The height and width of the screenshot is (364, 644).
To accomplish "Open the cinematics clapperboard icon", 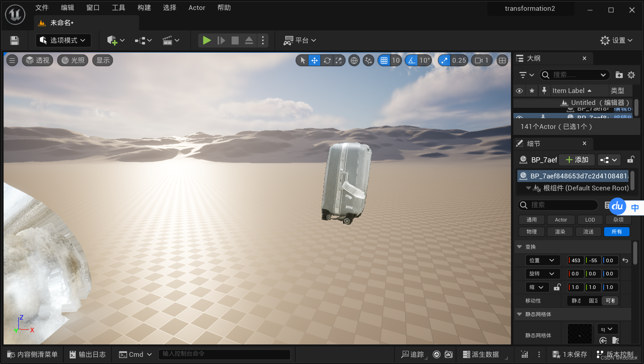I will pyautogui.click(x=171, y=40).
